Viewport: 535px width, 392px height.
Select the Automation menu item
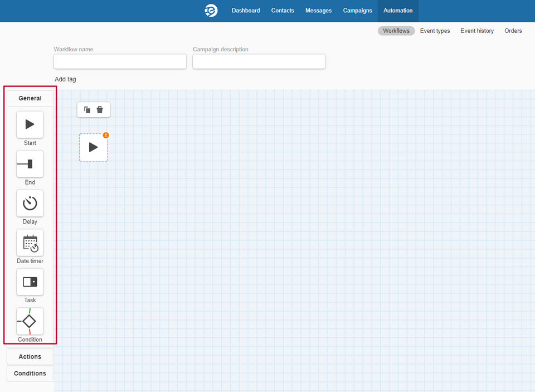(x=398, y=11)
